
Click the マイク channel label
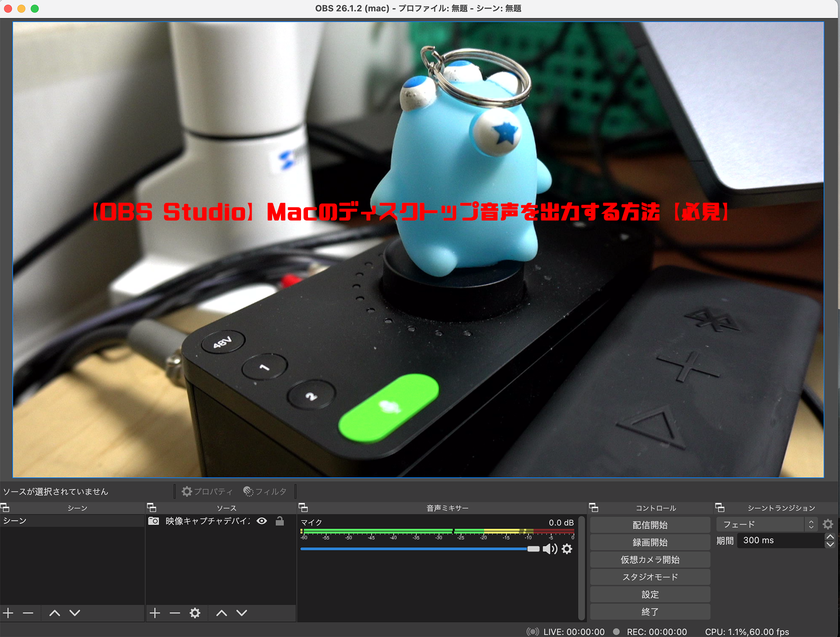click(x=311, y=522)
